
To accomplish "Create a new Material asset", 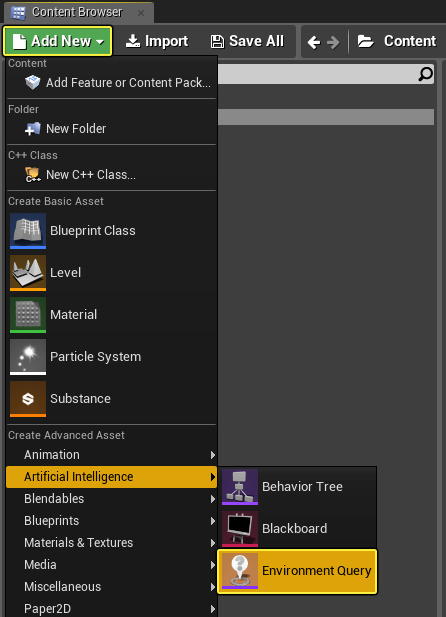I will [x=111, y=315].
